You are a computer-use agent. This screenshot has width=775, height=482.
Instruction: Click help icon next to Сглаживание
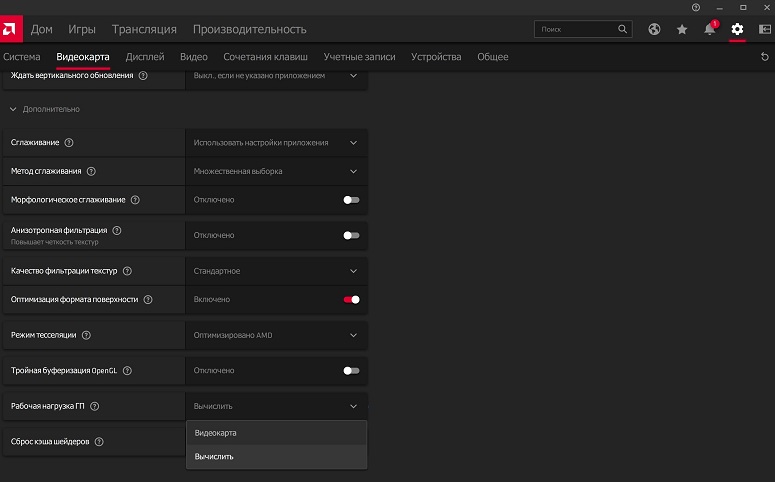[69, 143]
